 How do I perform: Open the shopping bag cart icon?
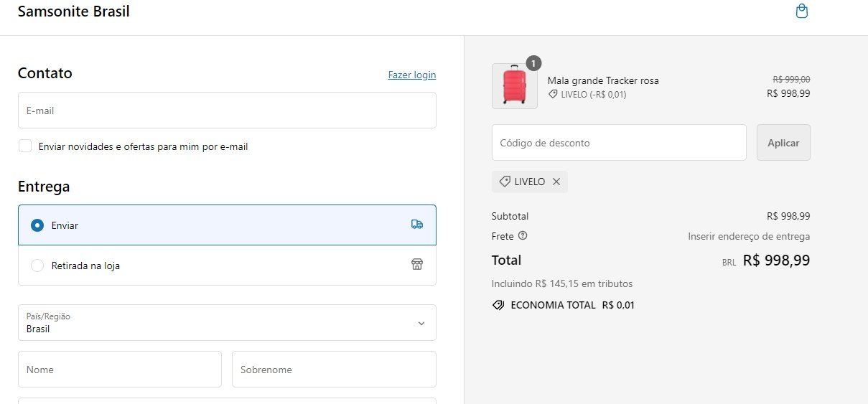point(802,11)
